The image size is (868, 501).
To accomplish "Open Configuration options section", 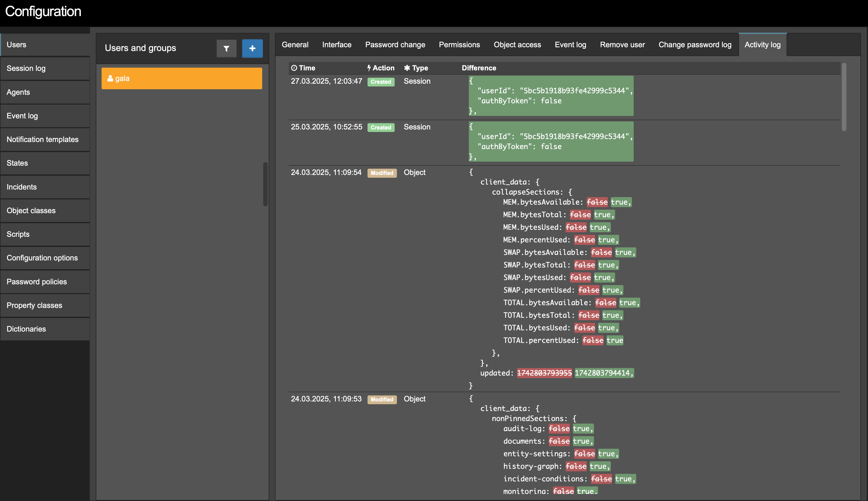I will [x=45, y=258].
